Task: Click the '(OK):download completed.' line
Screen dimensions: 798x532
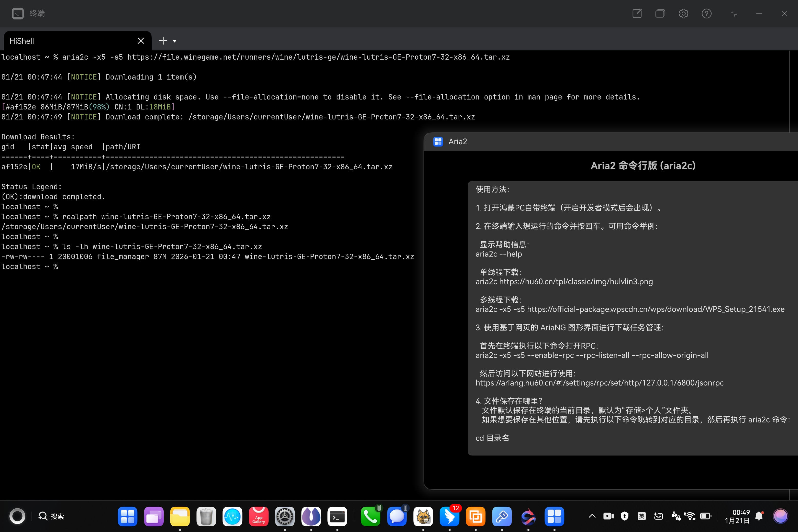Action: pos(53,196)
